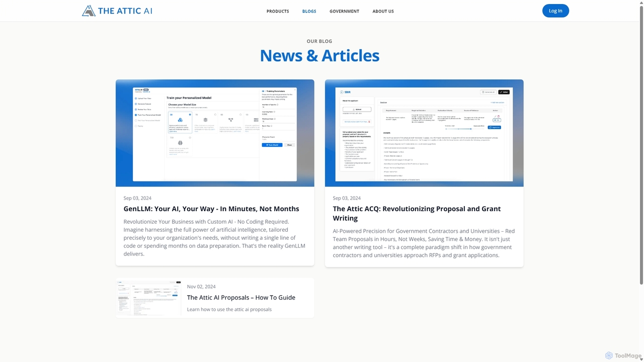Viewport: 644px width, 362px height.
Task: Click the GenLLM article summary paragraph
Action: [x=214, y=238]
